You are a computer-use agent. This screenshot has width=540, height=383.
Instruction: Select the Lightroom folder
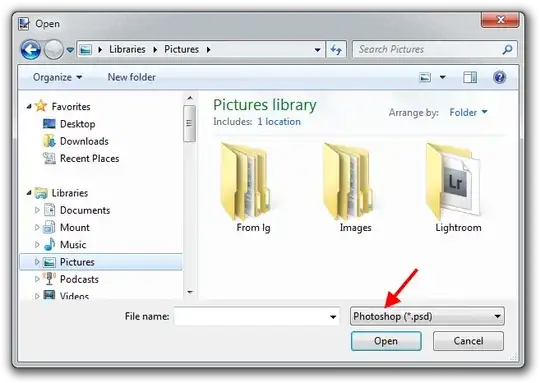click(x=458, y=187)
